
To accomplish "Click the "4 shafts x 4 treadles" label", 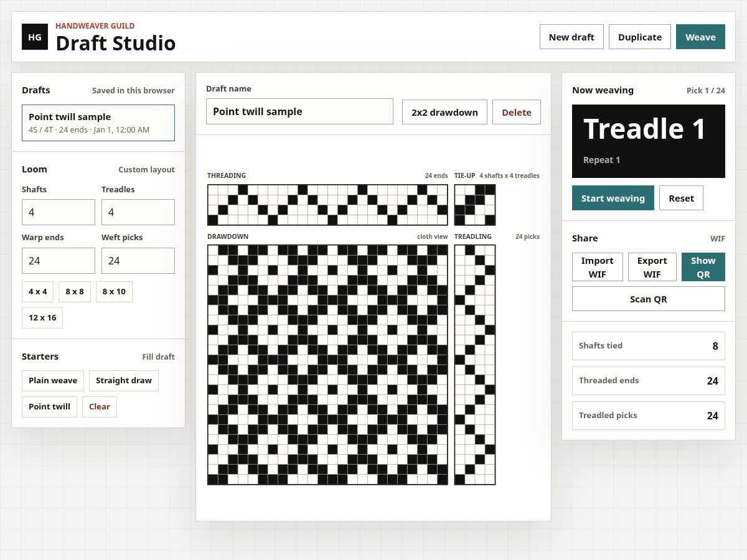I will coord(510,175).
